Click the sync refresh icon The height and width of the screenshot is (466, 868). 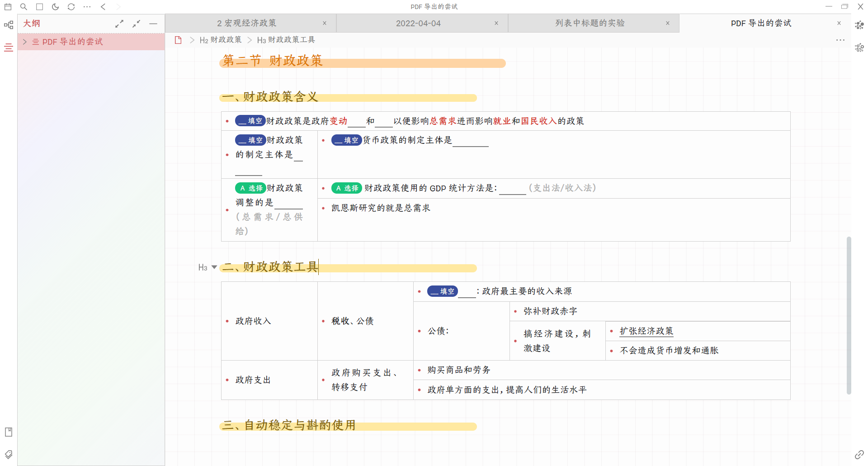(71, 7)
